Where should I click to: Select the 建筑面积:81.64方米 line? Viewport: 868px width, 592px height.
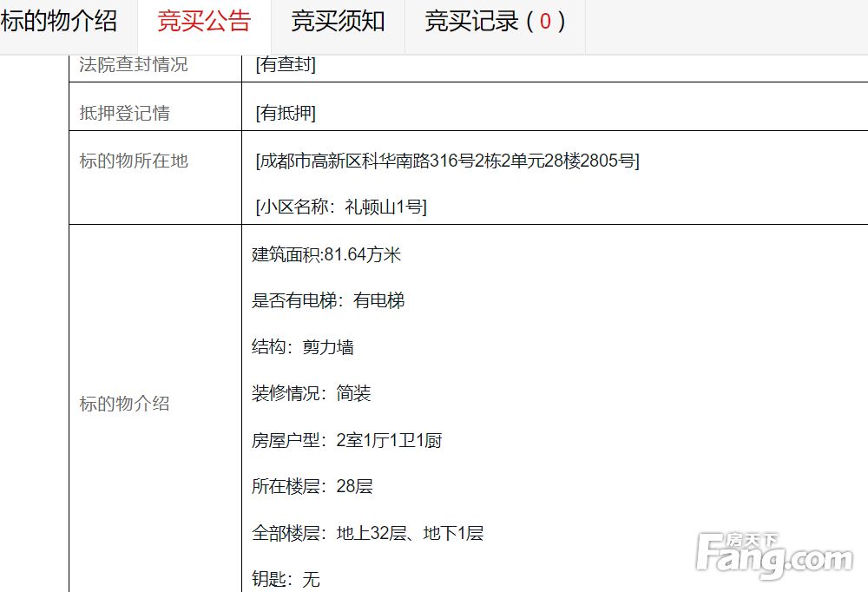326,254
